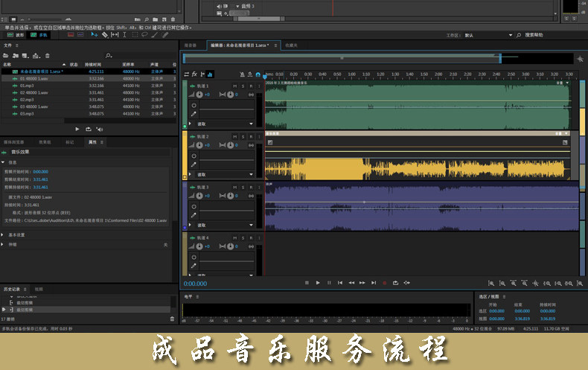
Task: Collapse the info section in Properties
Action: [x=3, y=162]
